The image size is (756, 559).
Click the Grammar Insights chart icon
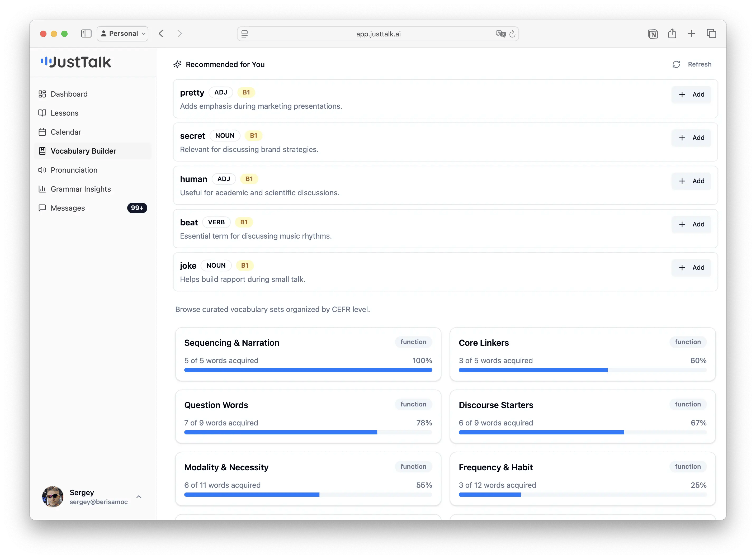(42, 189)
